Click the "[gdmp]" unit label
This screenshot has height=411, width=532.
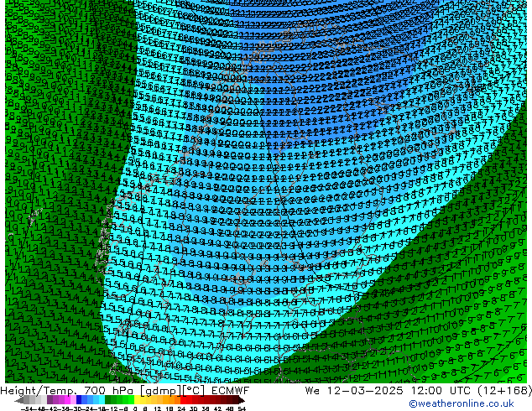tap(160, 391)
